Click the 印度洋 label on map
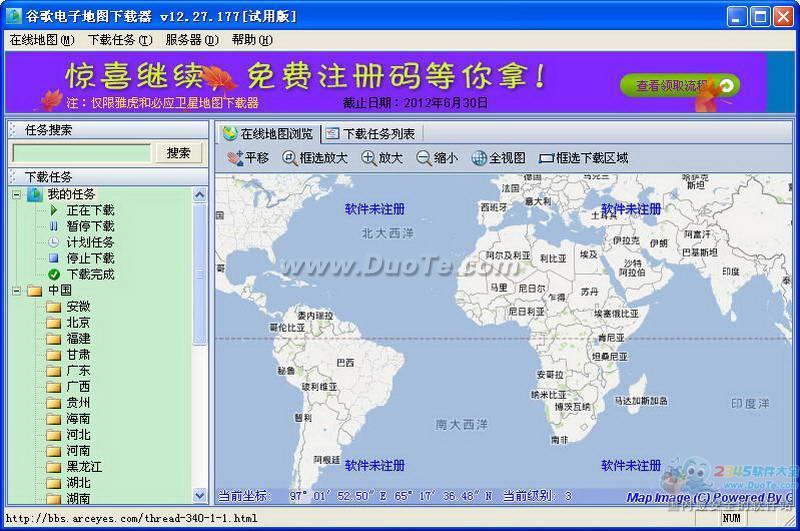This screenshot has width=800, height=531. [749, 403]
